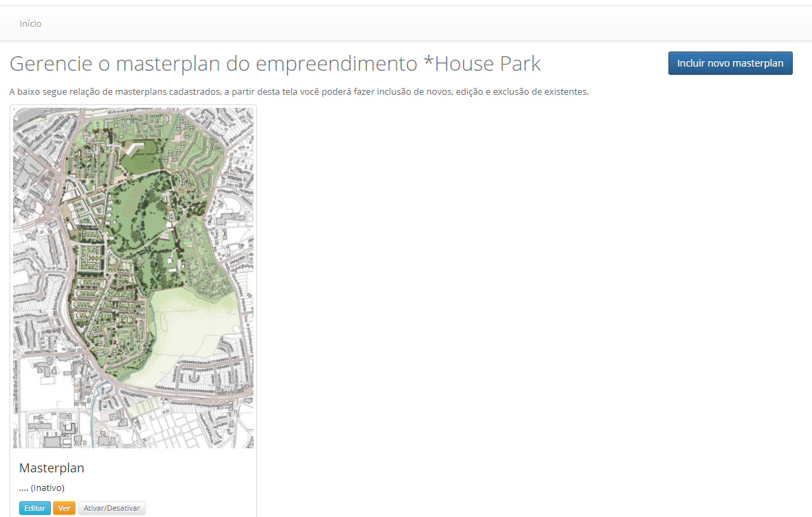Click the Incluir novo masterplan button
The image size is (812, 517).
(730, 63)
